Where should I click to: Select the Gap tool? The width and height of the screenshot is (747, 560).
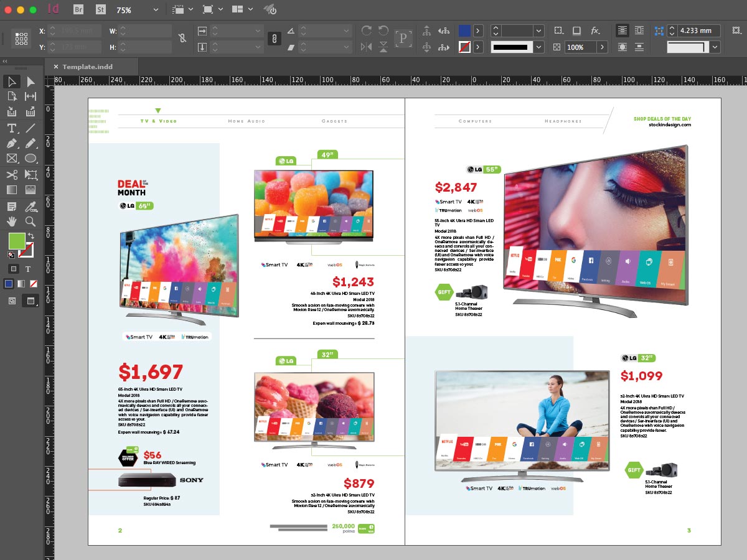pos(31,96)
